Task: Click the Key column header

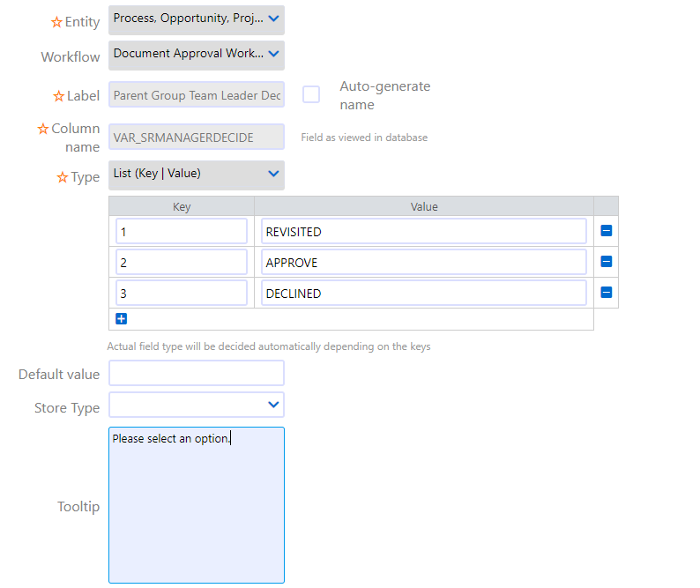Action: tap(182, 206)
